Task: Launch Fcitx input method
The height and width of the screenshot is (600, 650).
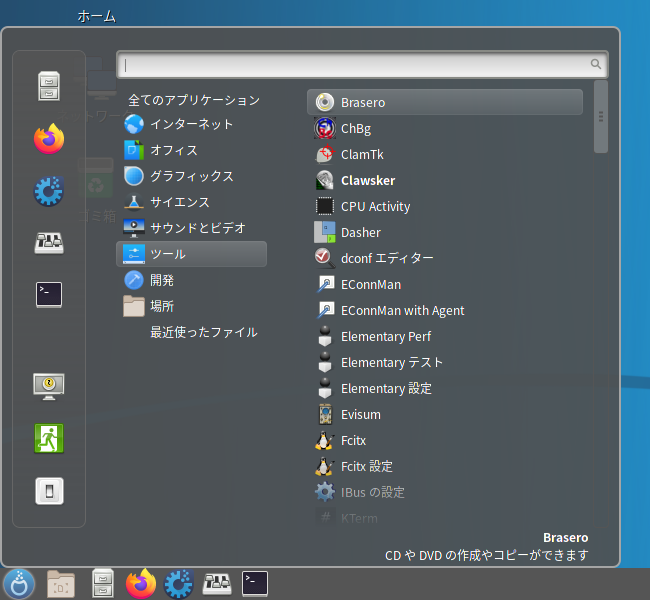Action: [445, 440]
